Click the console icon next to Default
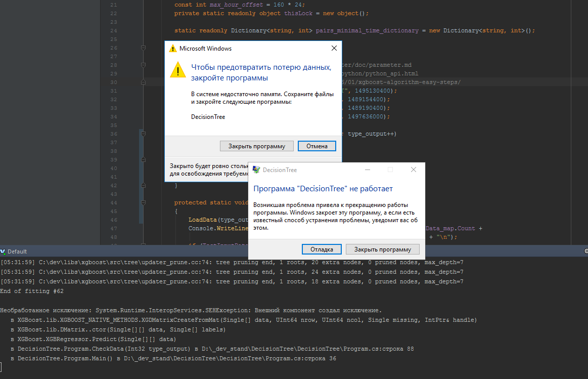588x379 pixels. (x=3, y=251)
